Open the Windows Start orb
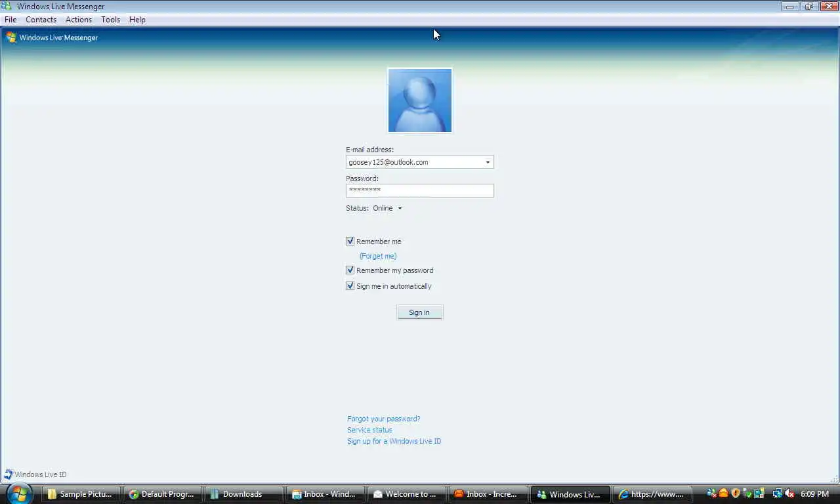This screenshot has height=504, width=840. click(19, 493)
